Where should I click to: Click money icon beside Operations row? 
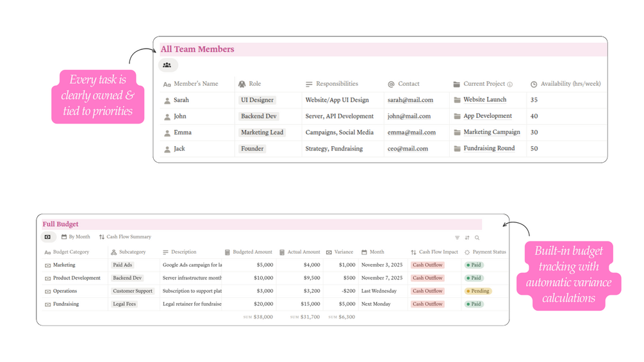(47, 292)
